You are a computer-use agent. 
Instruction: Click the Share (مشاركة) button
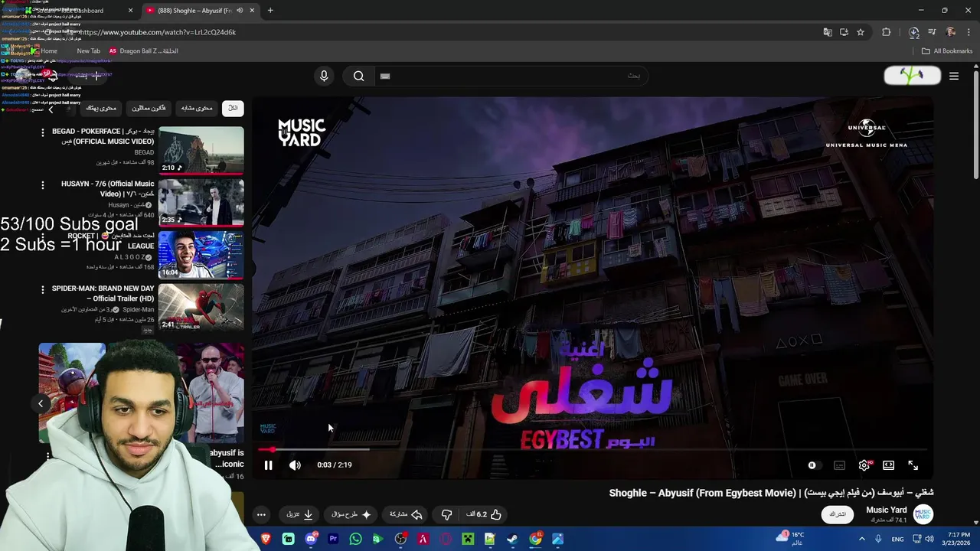406,514
